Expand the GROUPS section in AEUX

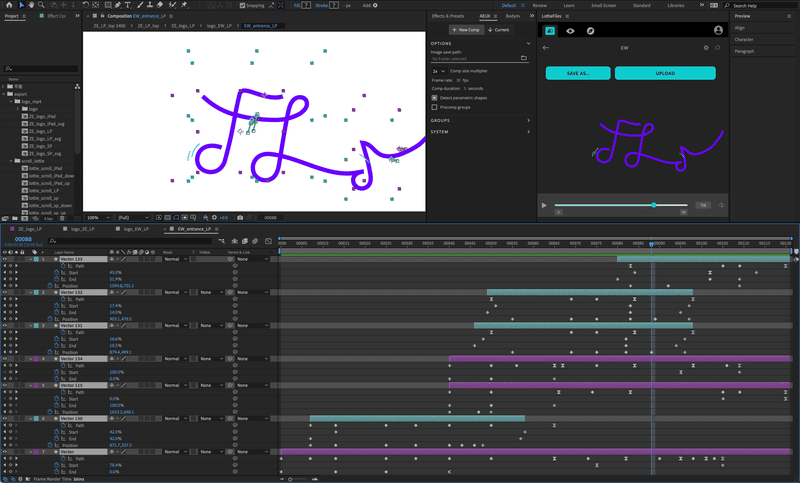[x=528, y=120]
